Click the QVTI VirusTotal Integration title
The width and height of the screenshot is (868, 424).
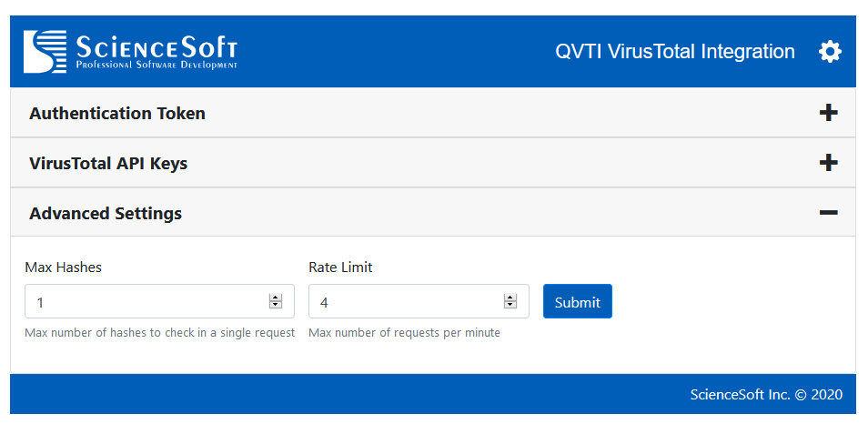point(674,52)
